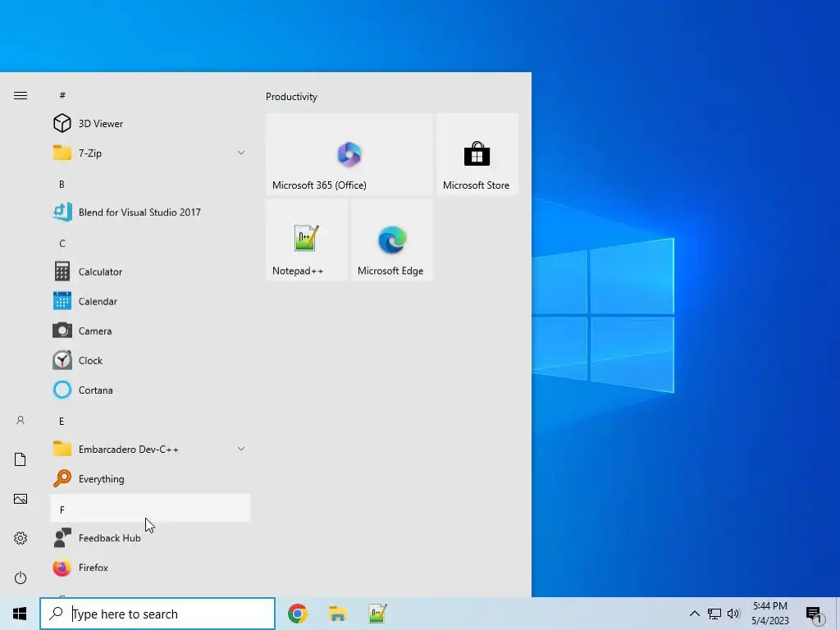Image resolution: width=840 pixels, height=630 pixels.
Task: Click the highlighted F letter header
Action: coord(150,509)
